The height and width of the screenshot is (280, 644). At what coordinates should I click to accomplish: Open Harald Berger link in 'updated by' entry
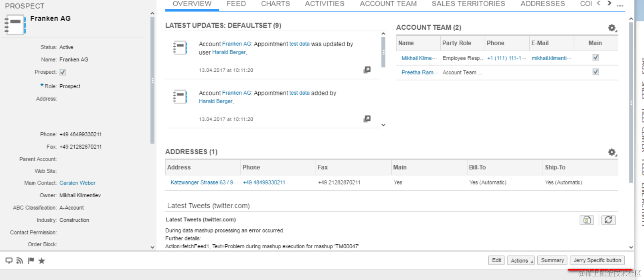(x=229, y=52)
